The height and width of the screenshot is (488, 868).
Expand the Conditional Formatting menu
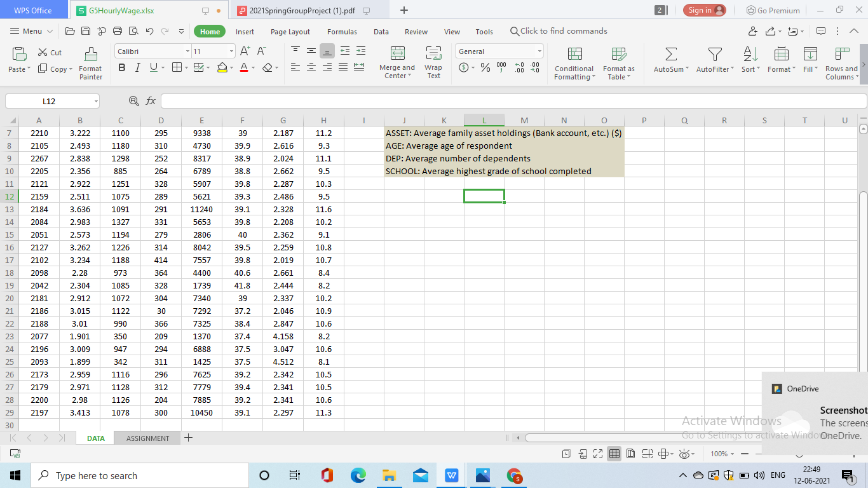[x=574, y=73]
